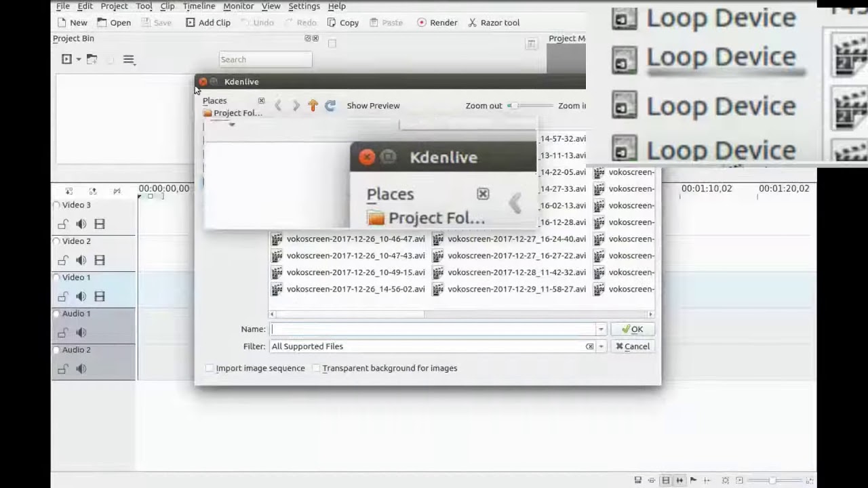Select file vokoscreen-2017-12-27_16-24-40.avi
Viewport: 868px width, 488px height.
pos(509,239)
